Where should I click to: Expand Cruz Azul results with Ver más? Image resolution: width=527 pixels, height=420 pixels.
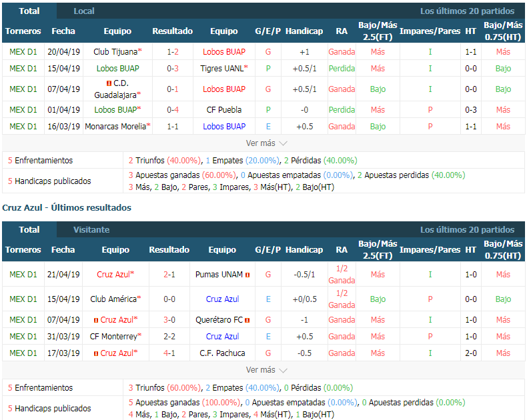(266, 370)
